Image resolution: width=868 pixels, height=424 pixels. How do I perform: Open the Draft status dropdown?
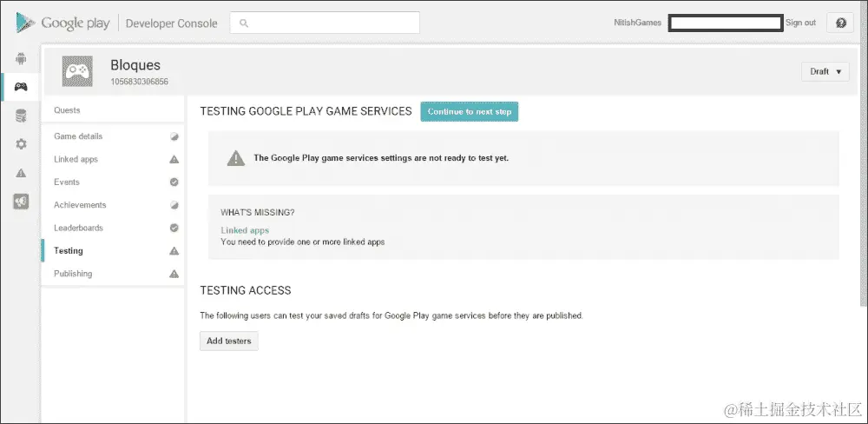[x=825, y=71]
